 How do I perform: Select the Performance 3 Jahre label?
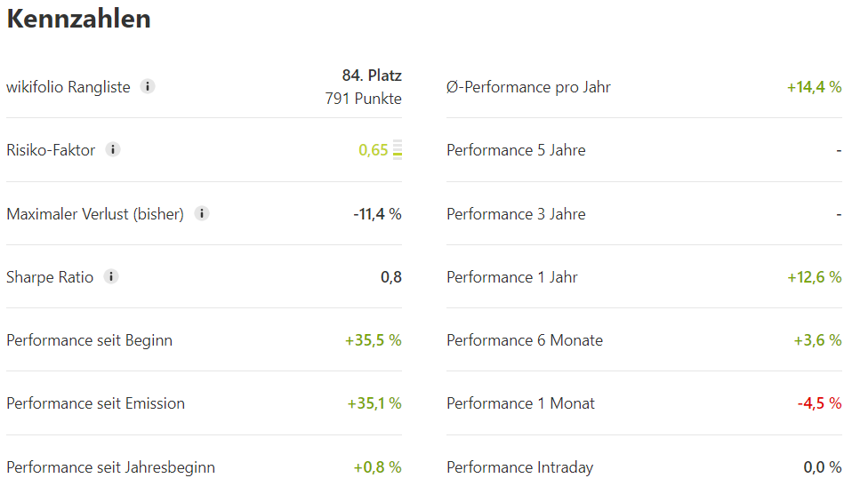click(x=516, y=214)
